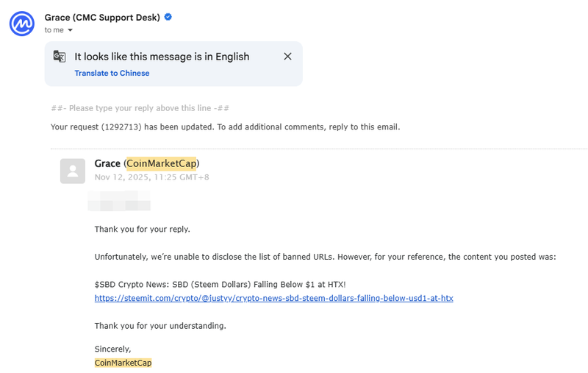Screen dimensions: 588x373
Task: Click the "Unfortunately, we're unable to disclose" paragraph
Action: (325, 257)
